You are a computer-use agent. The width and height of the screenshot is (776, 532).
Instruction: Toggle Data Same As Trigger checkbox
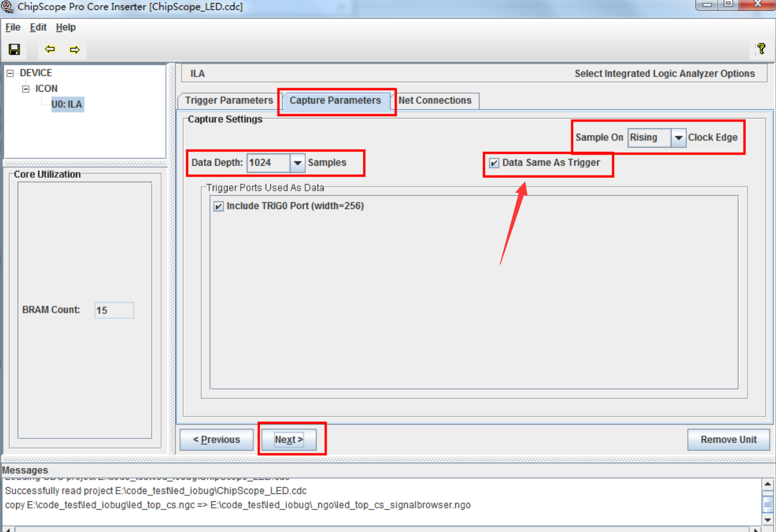494,163
